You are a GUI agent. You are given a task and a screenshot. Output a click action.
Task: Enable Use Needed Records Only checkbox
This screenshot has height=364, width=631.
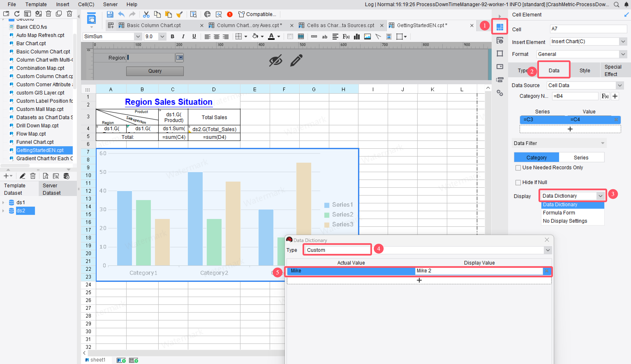pos(518,168)
